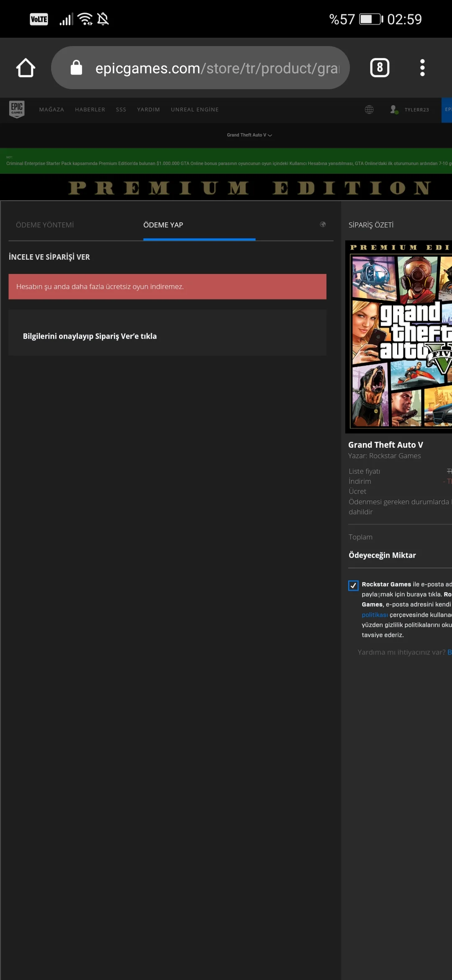
Task: Click the SİPARİŞ ÖZETİ heading
Action: pyautogui.click(x=371, y=225)
